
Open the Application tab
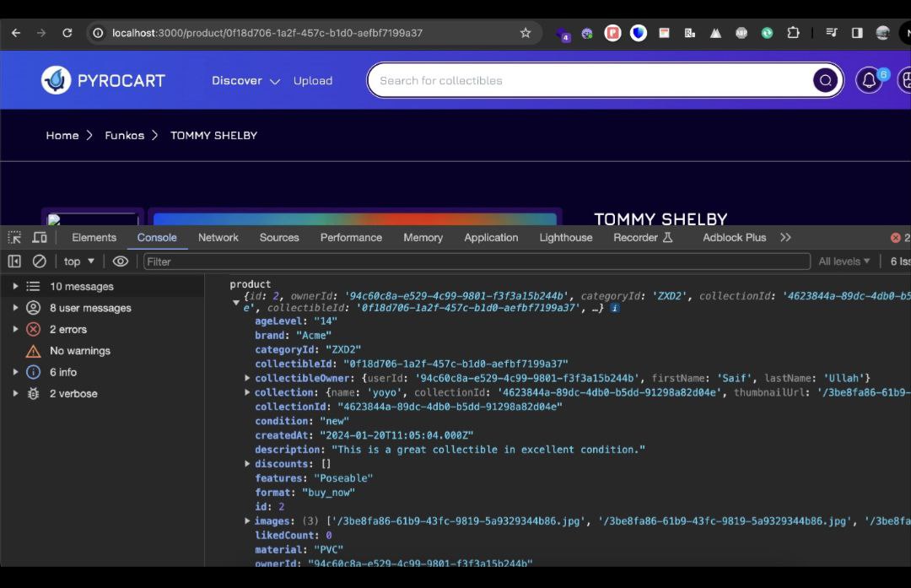[491, 238]
